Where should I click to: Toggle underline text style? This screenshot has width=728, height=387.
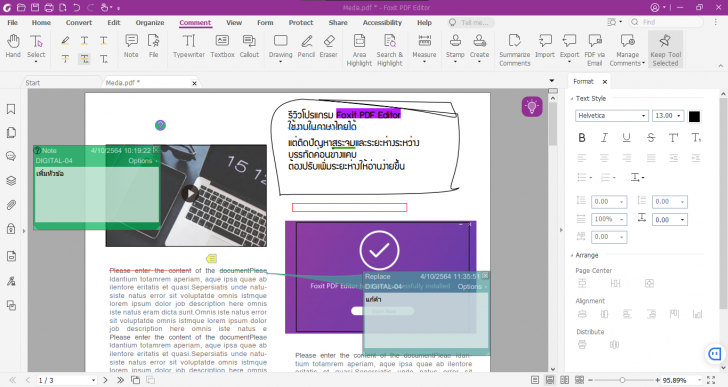coord(627,138)
